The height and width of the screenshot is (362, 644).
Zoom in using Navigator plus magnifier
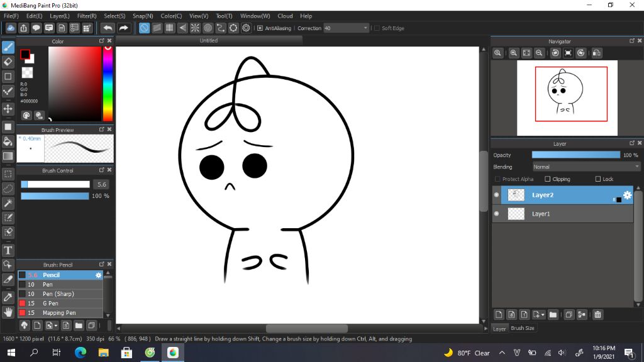(x=513, y=53)
